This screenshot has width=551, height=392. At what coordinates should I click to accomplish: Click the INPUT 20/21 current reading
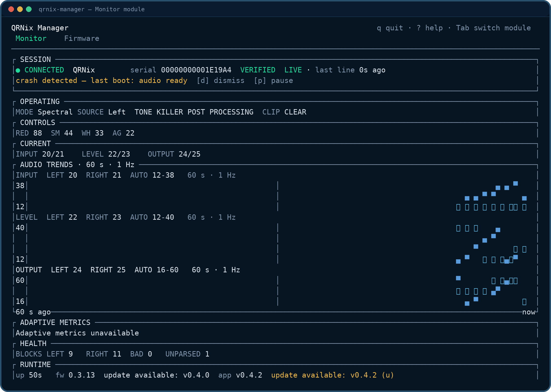click(40, 154)
